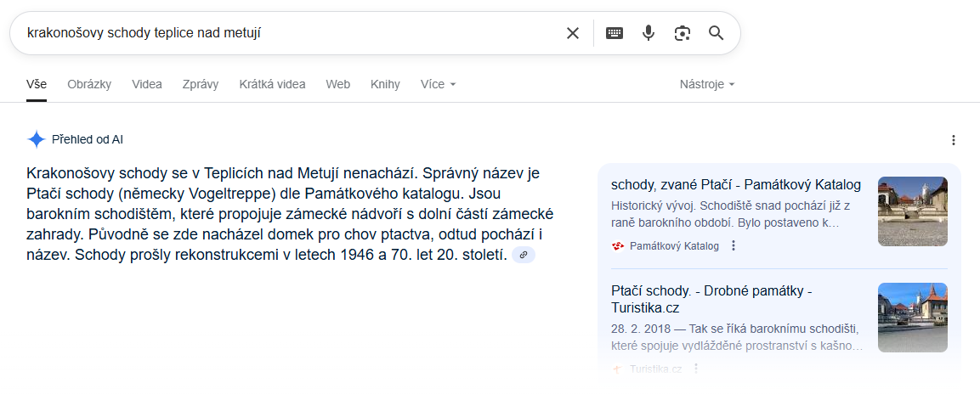Start voice search with microphone icon
The width and height of the screenshot is (980, 394).
pos(649,33)
